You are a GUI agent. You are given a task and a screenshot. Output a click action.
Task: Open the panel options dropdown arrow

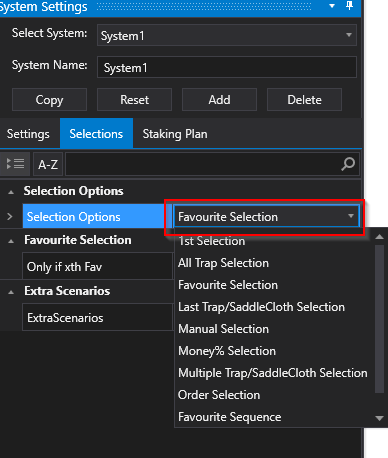point(332,6)
